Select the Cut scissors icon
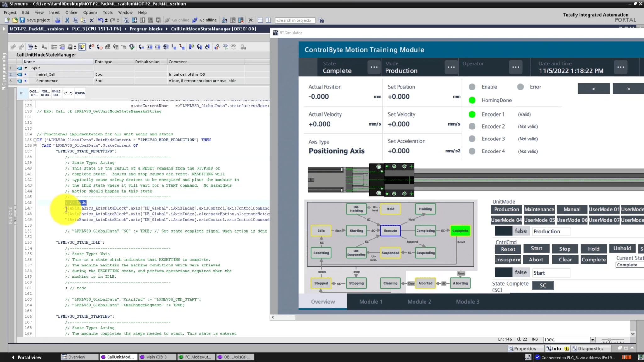 point(67,20)
